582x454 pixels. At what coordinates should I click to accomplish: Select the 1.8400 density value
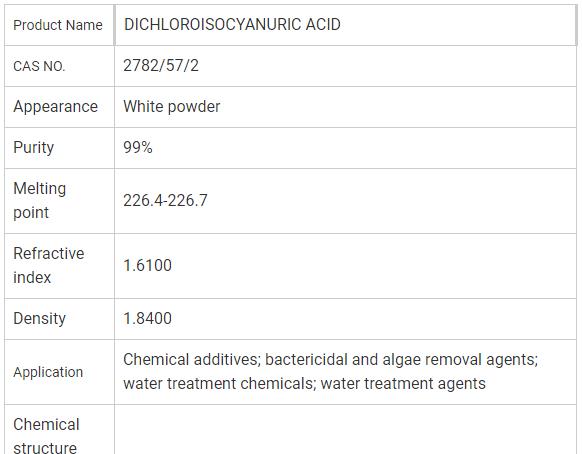coord(147,319)
